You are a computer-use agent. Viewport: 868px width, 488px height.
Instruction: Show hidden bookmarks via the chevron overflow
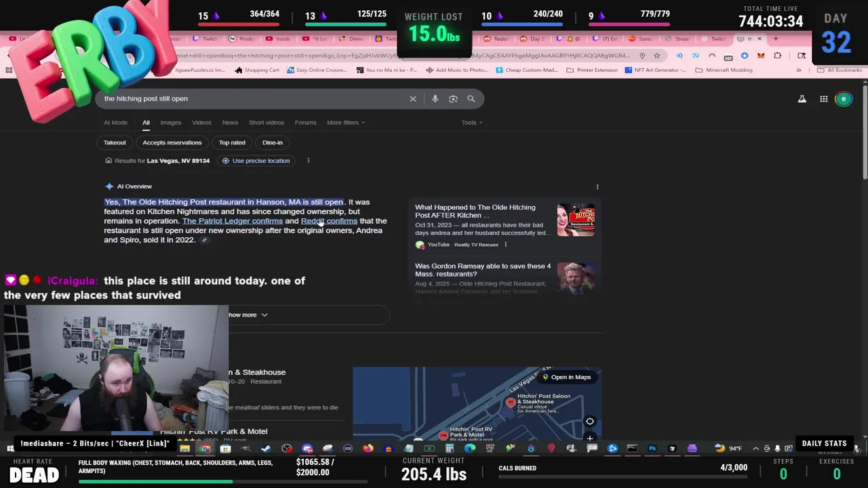pos(799,70)
